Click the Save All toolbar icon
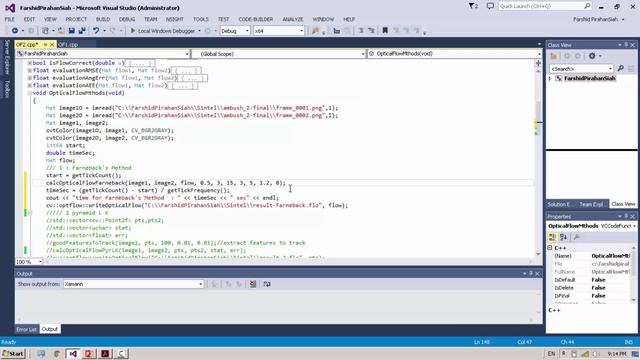The image size is (640, 360). tap(82, 31)
